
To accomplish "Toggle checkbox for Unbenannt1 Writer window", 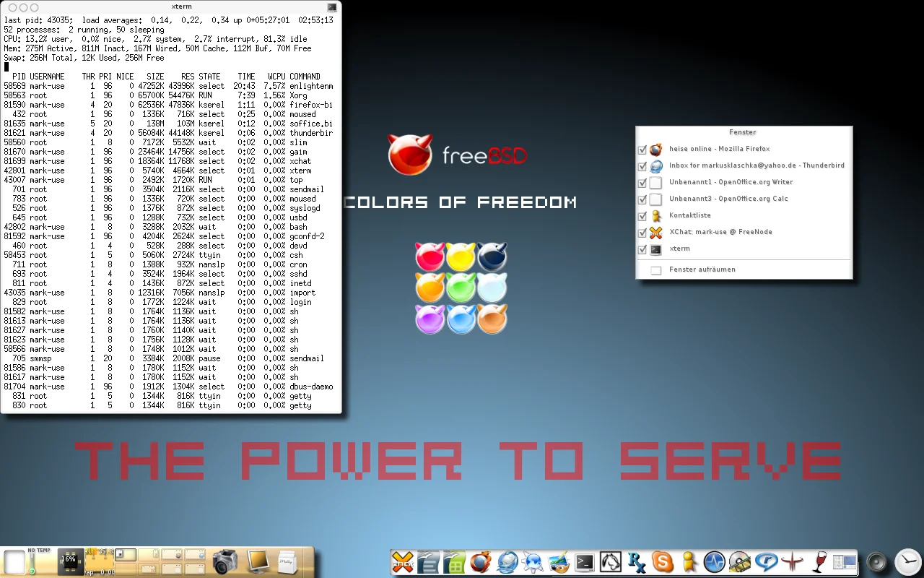I will [642, 183].
